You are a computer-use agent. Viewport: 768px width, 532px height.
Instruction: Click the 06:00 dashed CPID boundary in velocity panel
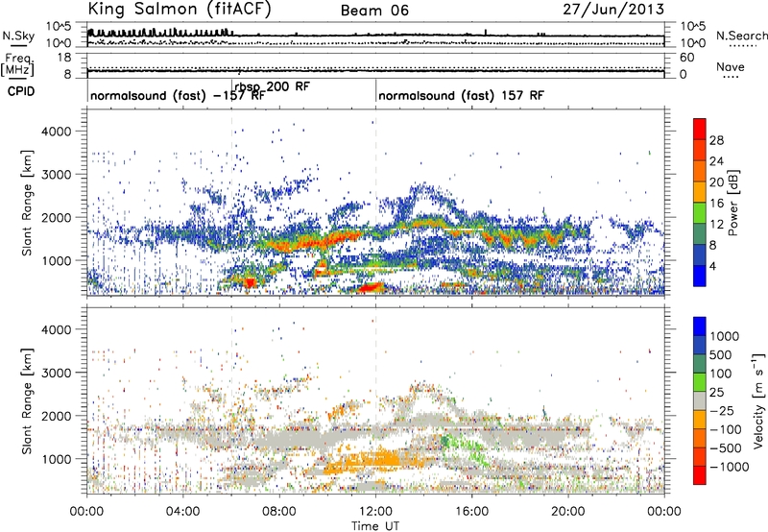click(231, 400)
